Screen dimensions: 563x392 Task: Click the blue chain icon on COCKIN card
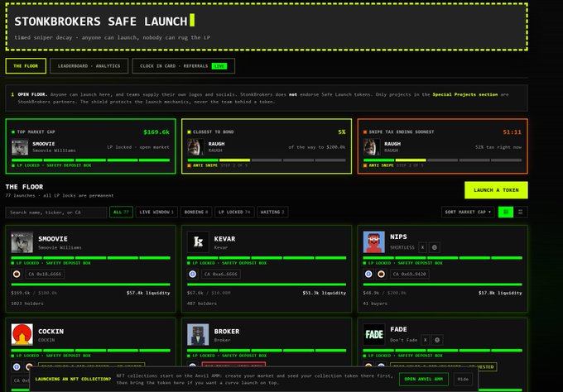point(17,367)
